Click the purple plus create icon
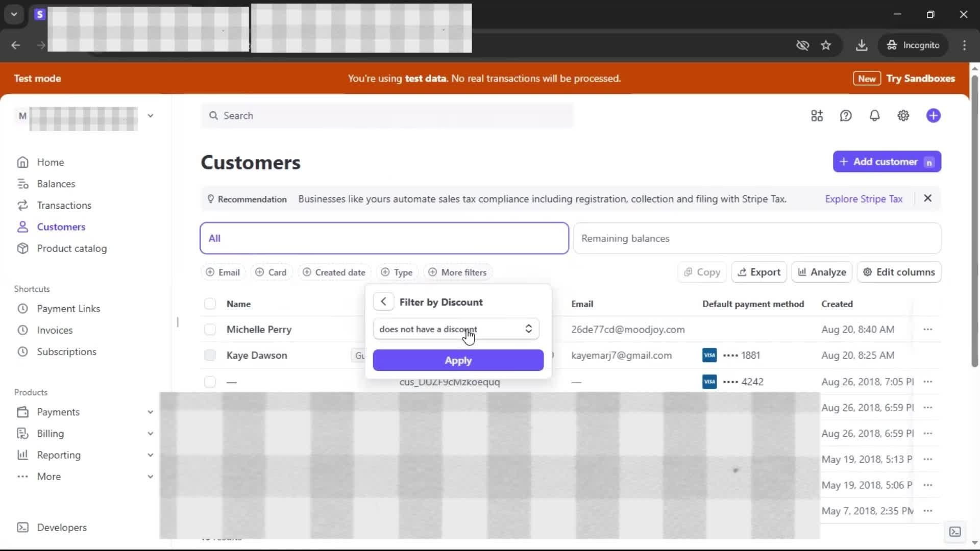This screenshot has width=980, height=551. (933, 116)
